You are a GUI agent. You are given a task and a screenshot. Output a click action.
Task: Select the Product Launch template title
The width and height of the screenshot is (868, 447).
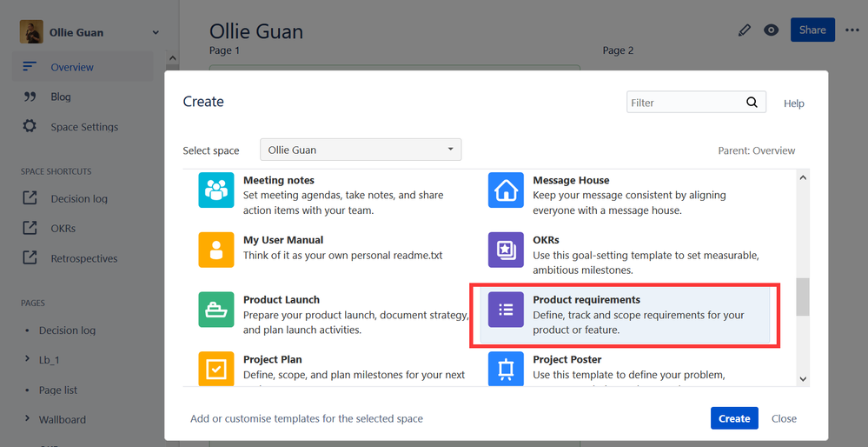(282, 300)
